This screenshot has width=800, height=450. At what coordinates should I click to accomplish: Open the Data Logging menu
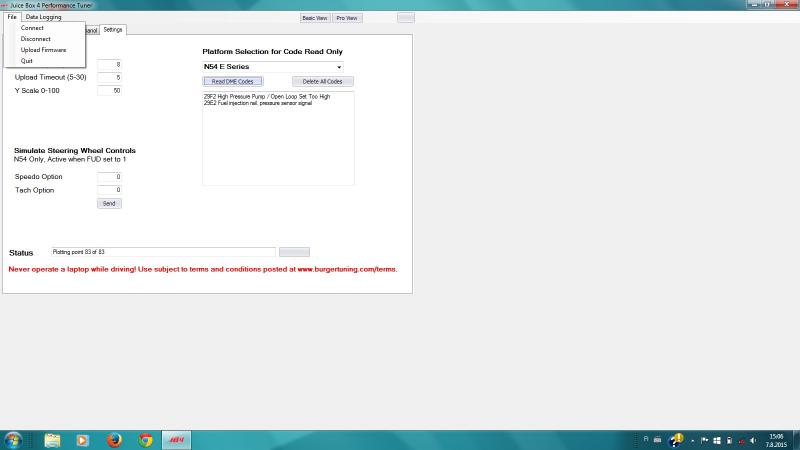point(43,17)
